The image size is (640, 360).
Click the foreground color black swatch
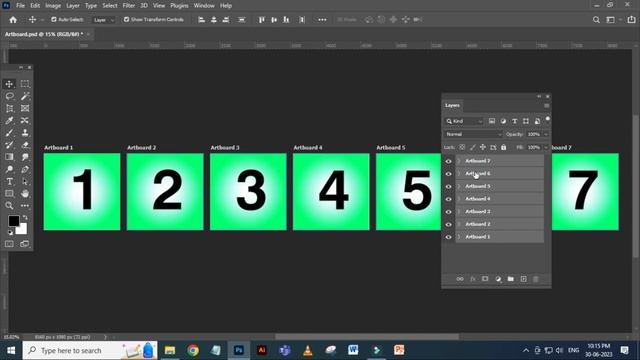pos(13,221)
